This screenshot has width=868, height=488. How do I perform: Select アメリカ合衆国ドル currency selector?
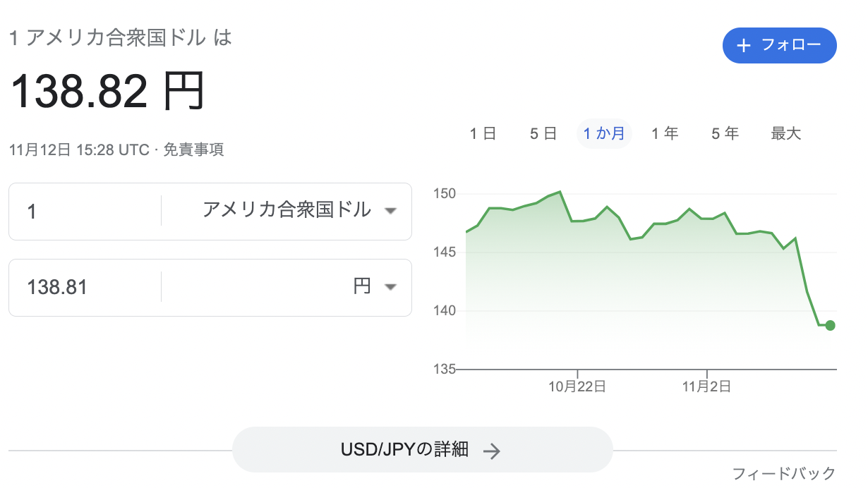click(286, 210)
